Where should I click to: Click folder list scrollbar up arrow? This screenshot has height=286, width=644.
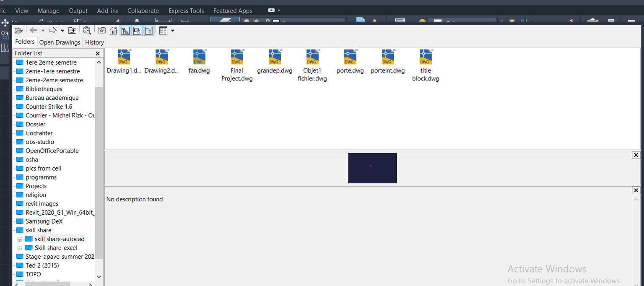(x=99, y=62)
